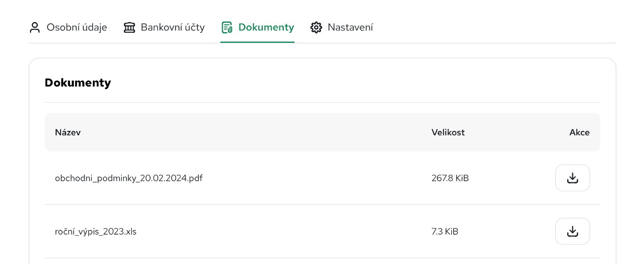
Task: Switch to the Bankovní účty tab
Action: [172, 27]
